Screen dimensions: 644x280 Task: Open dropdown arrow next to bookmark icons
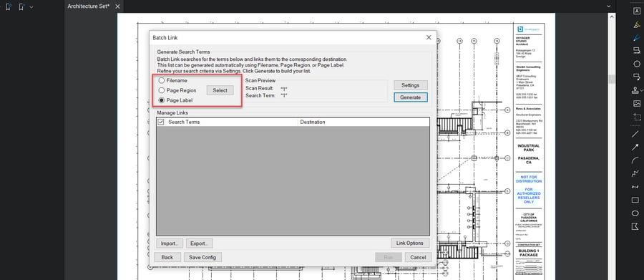point(31,7)
